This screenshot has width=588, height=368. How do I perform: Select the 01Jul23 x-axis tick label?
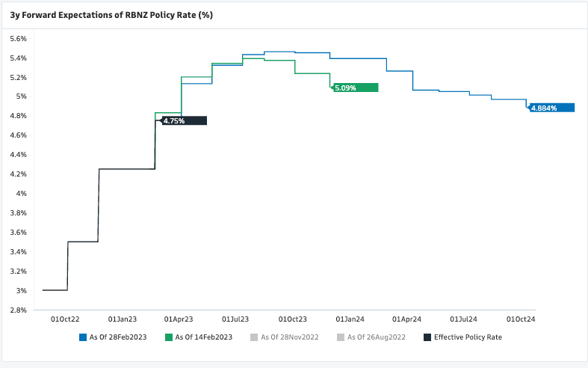point(235,319)
